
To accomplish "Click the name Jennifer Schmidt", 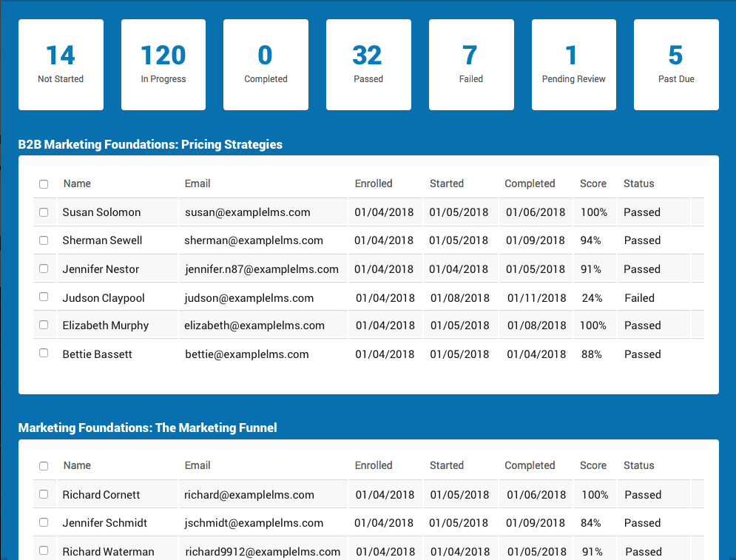I will 105,523.
